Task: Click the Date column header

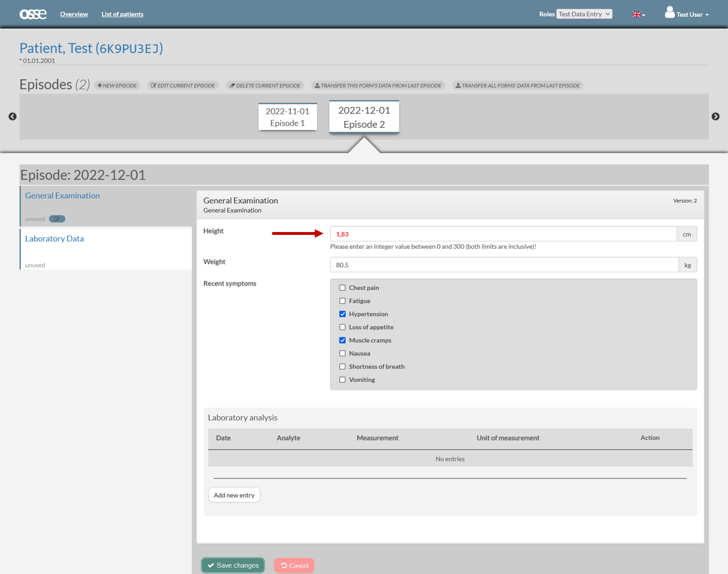Action: point(223,438)
